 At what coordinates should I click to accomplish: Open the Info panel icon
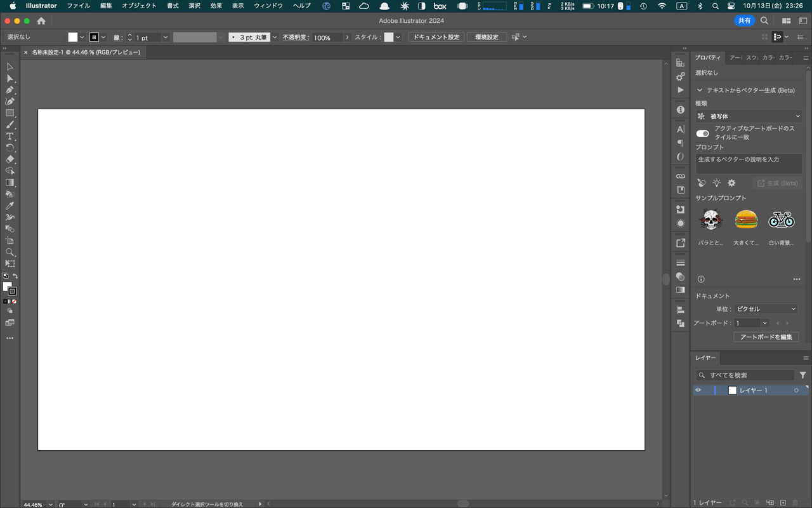[681, 110]
